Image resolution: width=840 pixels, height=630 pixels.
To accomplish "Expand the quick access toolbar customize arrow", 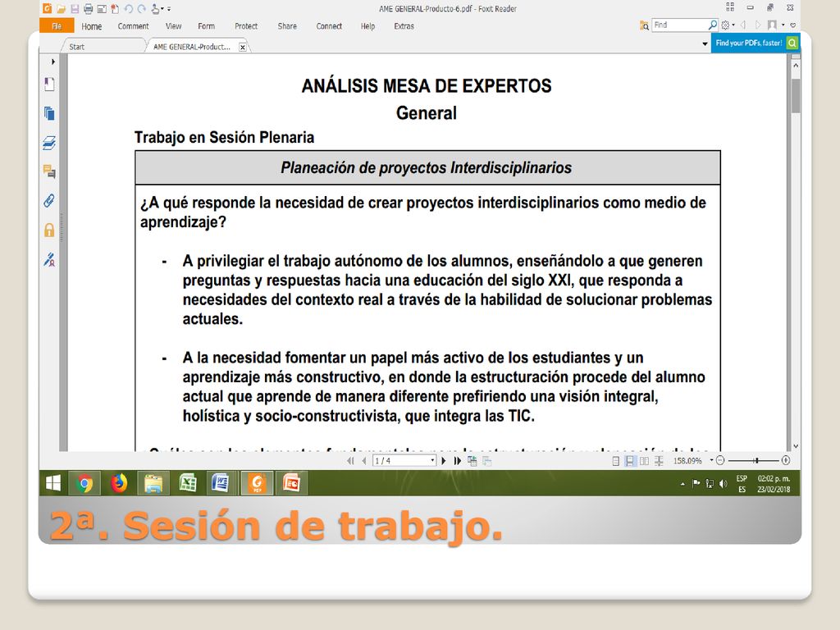I will [169, 9].
